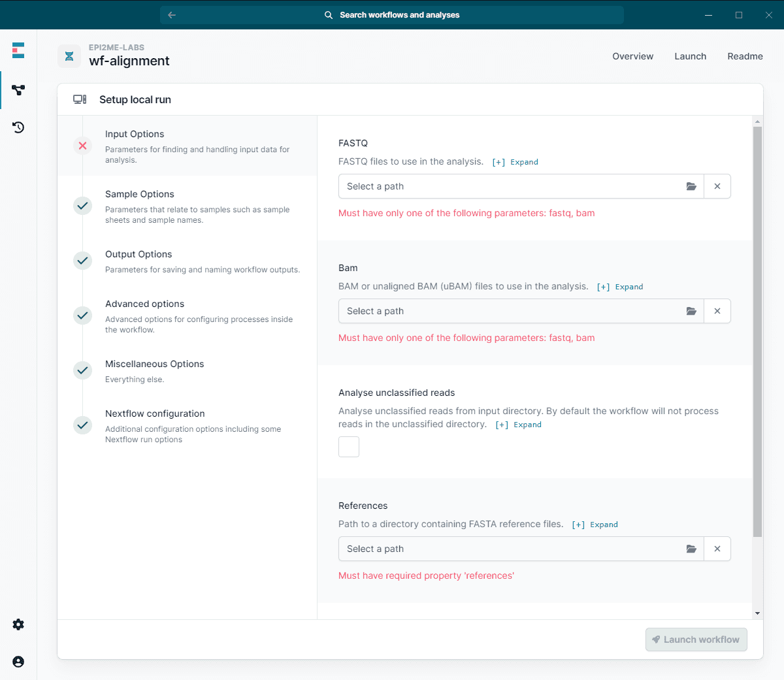
Task: Click the Setup local run monitor icon
Action: pos(79,99)
